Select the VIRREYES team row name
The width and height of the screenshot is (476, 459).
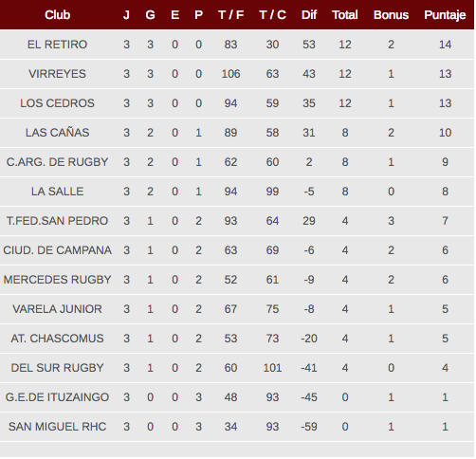pos(57,74)
